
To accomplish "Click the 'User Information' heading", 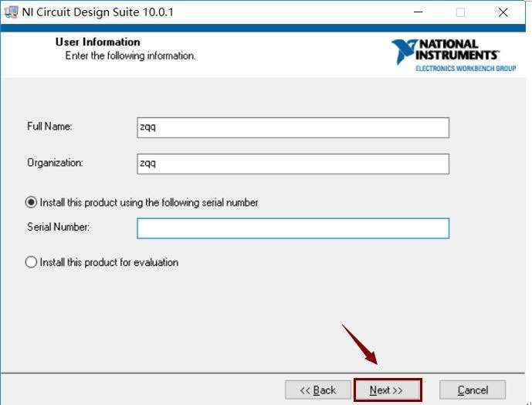I will pyautogui.click(x=98, y=42).
